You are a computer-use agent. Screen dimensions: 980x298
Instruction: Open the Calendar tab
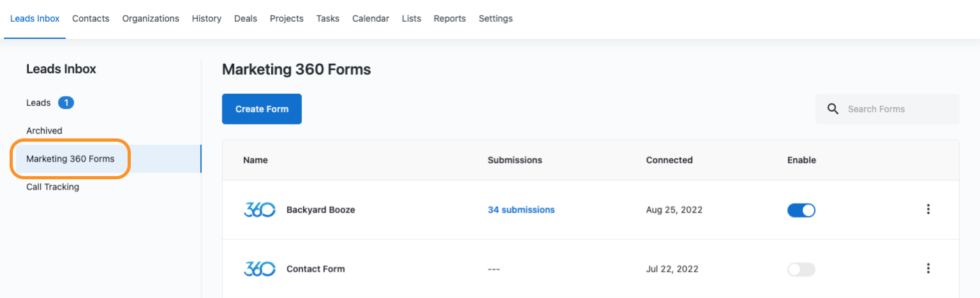371,19
